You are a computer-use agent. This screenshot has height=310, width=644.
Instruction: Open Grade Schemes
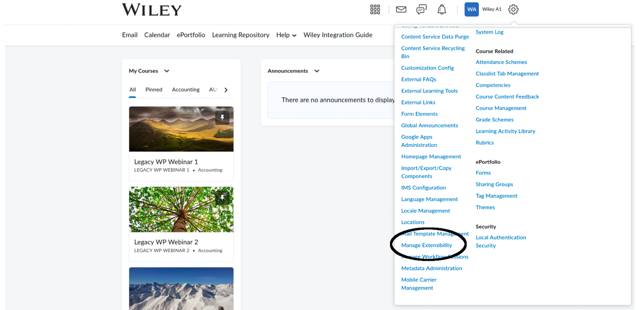click(x=495, y=120)
